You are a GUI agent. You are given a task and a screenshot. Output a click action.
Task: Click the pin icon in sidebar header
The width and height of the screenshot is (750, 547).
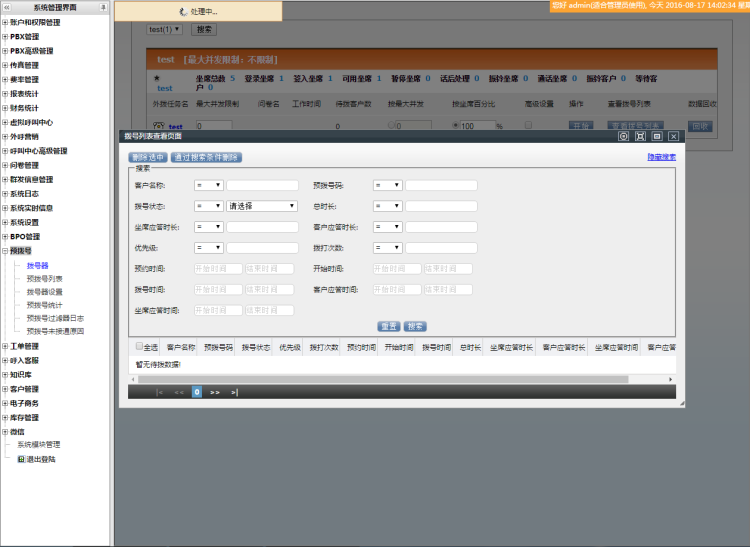(105, 7)
